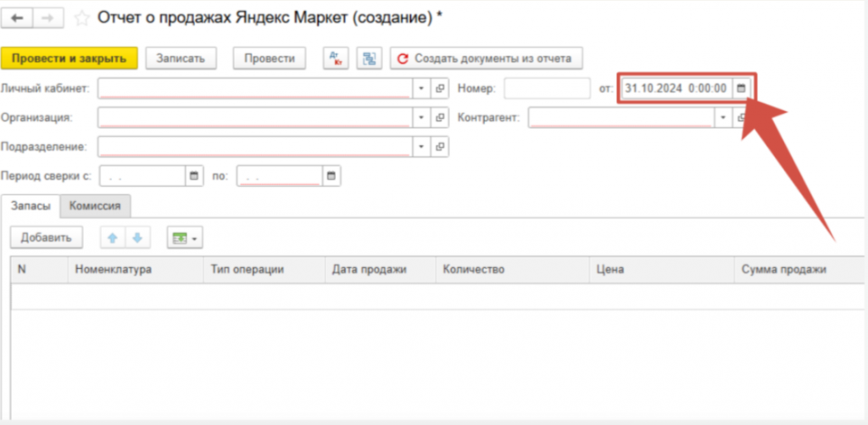Move table row down with arrow
Viewport: 868px width, 425px height.
pos(137,238)
